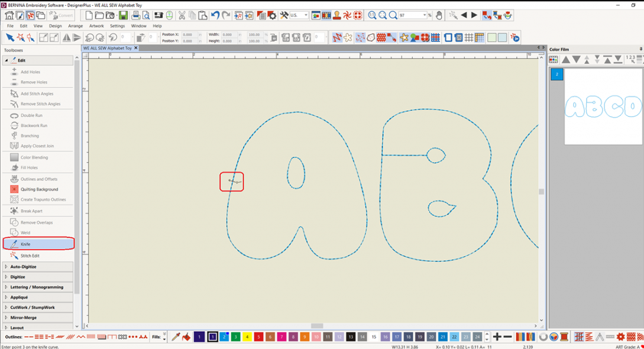Click the Print icon
Screen dimensions: 644x349
tap(136, 15)
